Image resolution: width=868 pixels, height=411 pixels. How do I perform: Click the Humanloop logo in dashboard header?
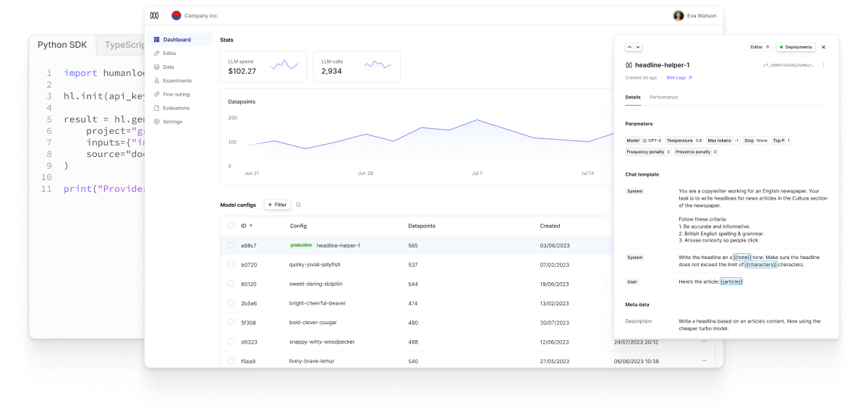154,15
